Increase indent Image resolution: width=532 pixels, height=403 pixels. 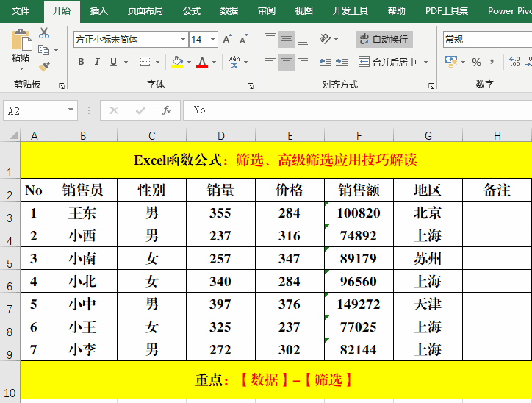pos(342,62)
